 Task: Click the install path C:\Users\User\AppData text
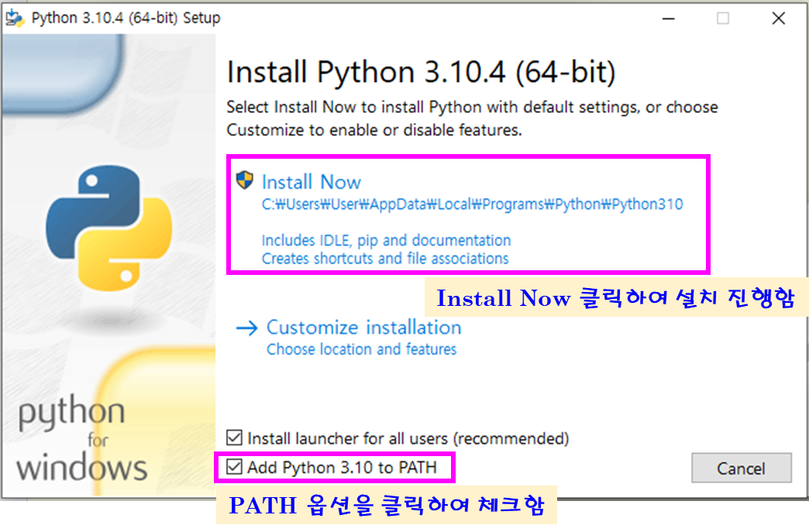pos(472,204)
